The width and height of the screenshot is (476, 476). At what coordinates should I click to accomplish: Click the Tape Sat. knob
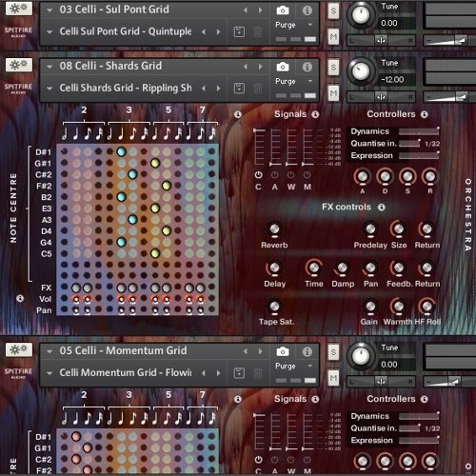[x=274, y=307]
